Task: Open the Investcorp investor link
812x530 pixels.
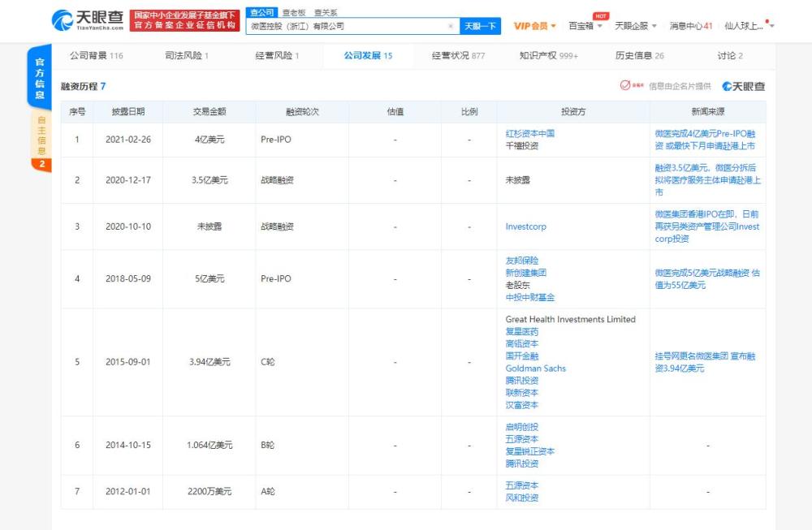Action: point(525,226)
